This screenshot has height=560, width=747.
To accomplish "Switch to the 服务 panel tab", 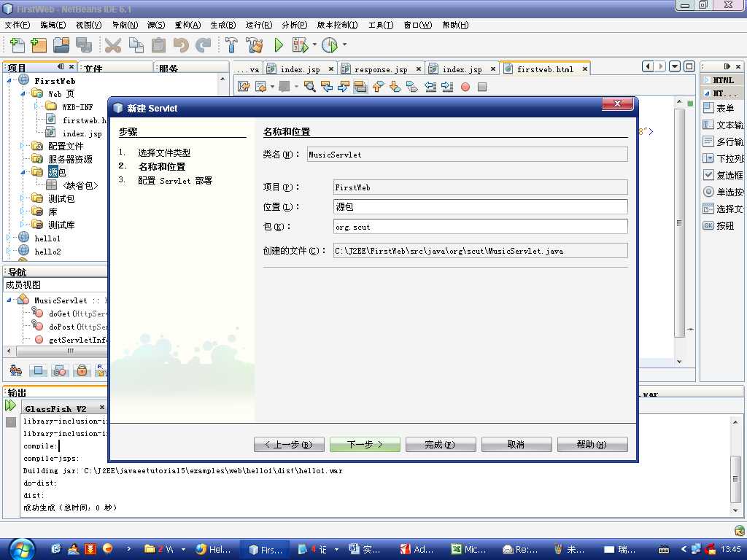I will 169,68.
